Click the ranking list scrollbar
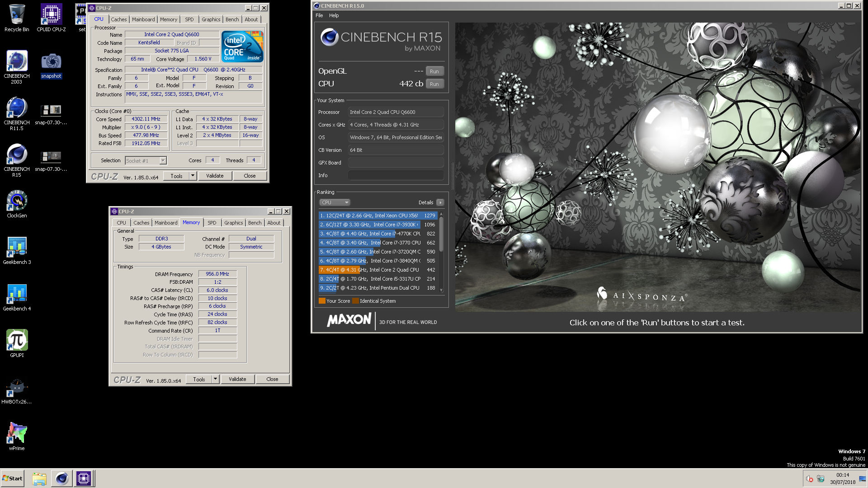The image size is (868, 488). tap(441, 235)
